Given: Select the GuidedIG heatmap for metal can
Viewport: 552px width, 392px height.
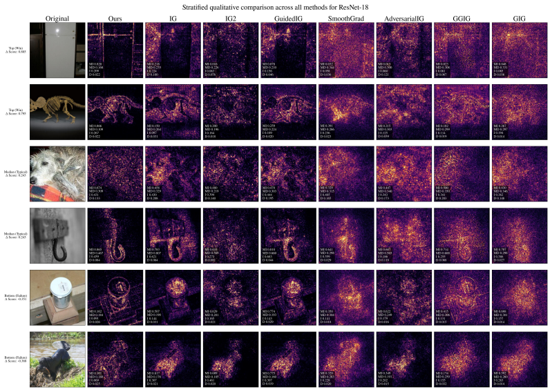Looking at the screenshot, I should [288, 297].
